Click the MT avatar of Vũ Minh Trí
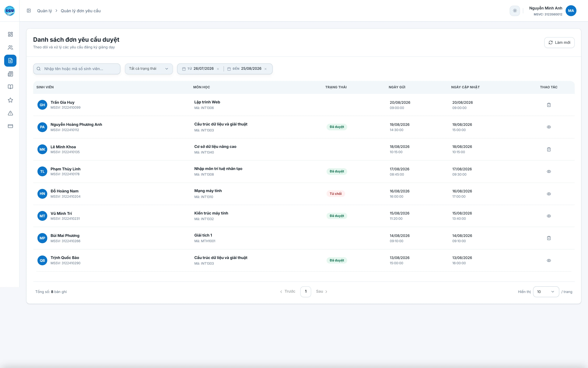Image resolution: width=588 pixels, height=368 pixels. coord(42,216)
